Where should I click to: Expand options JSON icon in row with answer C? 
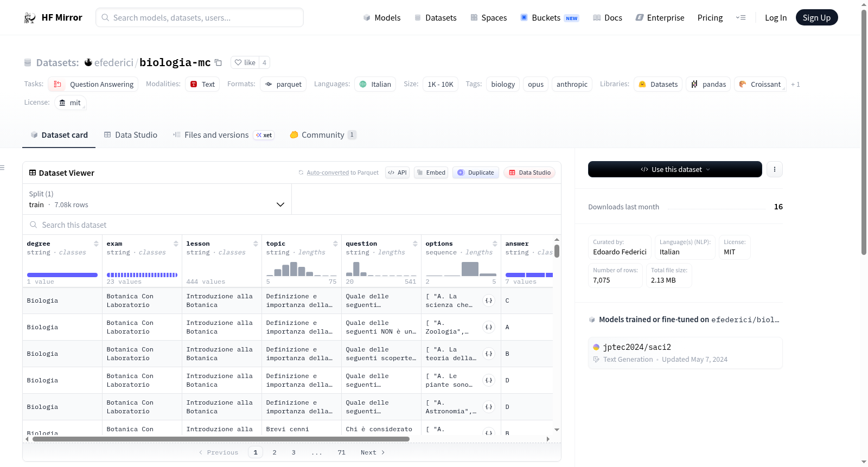click(489, 300)
